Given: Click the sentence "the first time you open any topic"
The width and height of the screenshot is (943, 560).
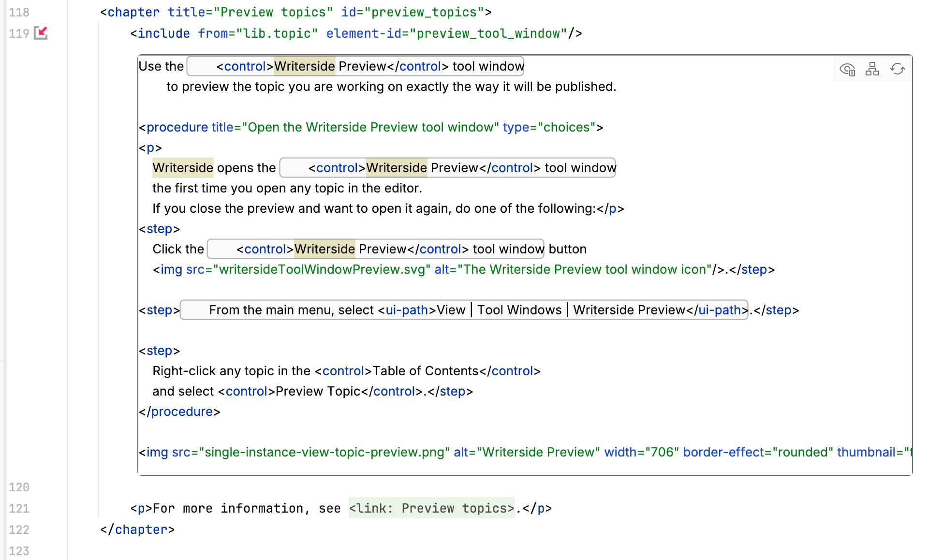Looking at the screenshot, I should click(287, 188).
